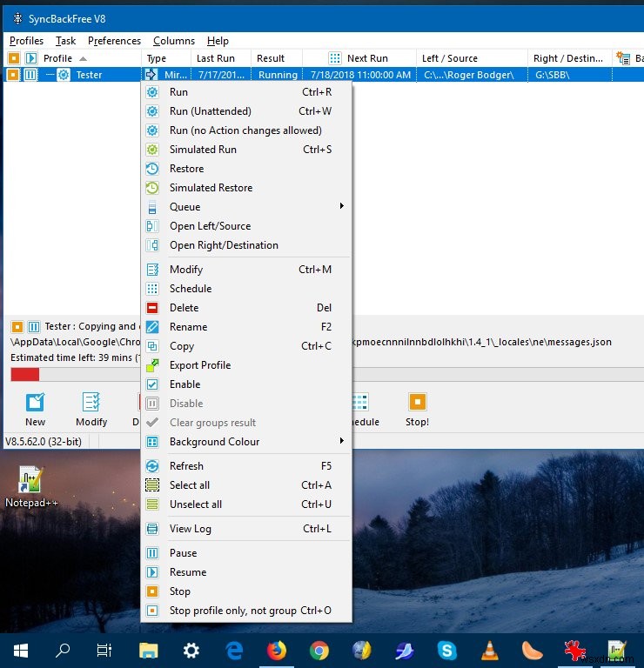Select Run (Unattended) from context menu
Screen dimensions: 644x668
[210, 111]
